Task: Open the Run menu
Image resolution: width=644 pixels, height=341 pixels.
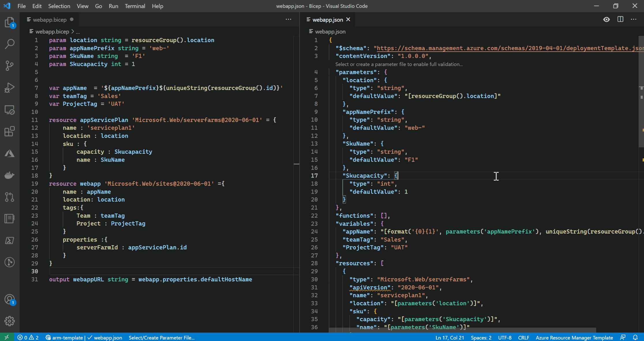Action: click(113, 6)
